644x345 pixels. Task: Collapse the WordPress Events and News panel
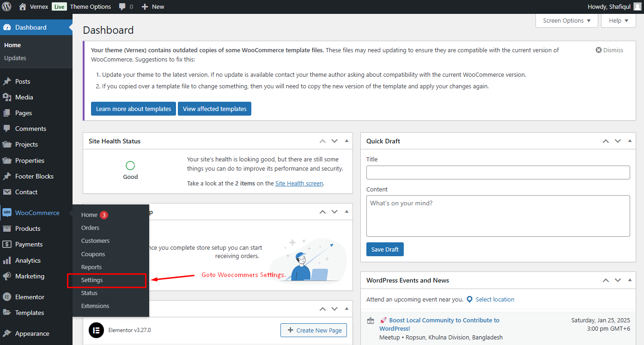[630, 280]
